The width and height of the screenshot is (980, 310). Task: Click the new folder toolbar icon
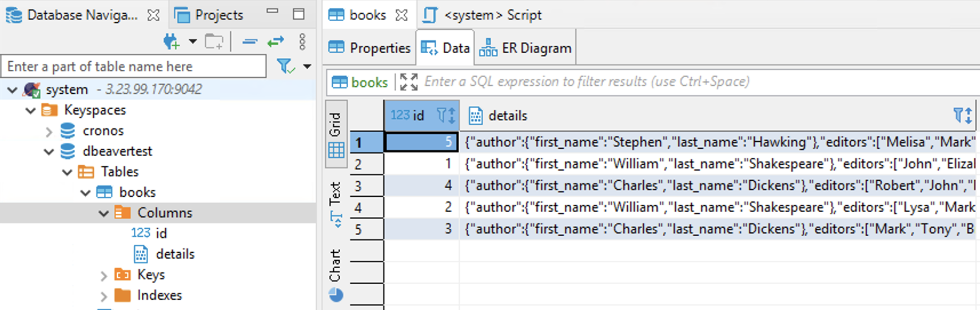[214, 42]
